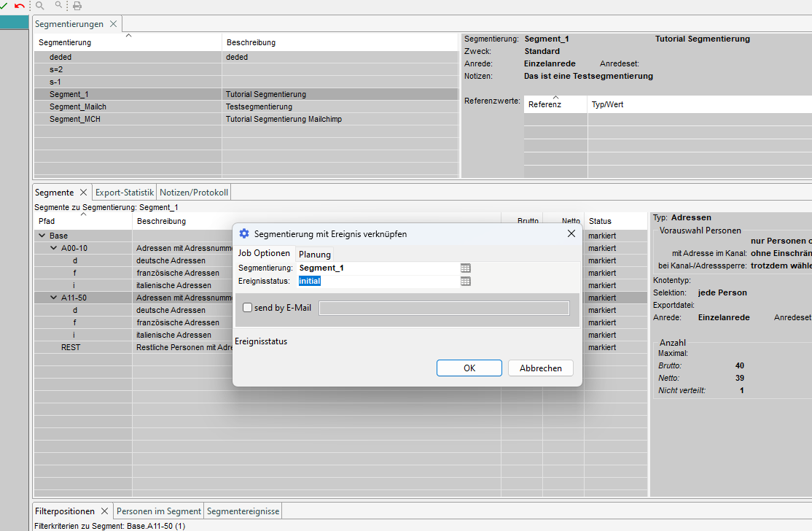Enable the send by E-Mail checkbox
This screenshot has width=812, height=531.
coord(248,308)
